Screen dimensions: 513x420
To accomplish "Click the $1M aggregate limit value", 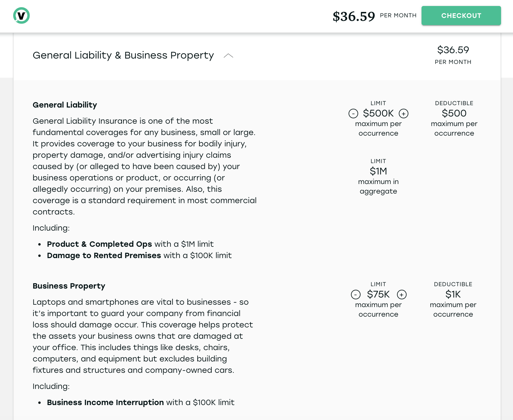I will [378, 171].
